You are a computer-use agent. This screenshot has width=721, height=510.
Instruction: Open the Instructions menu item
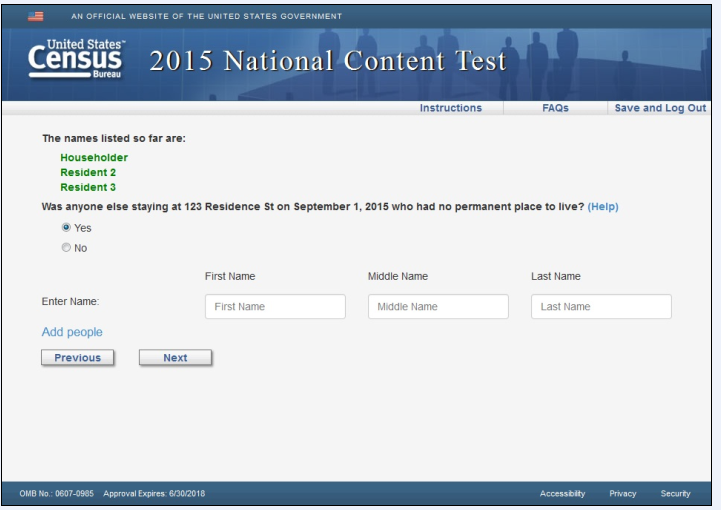[x=451, y=108]
